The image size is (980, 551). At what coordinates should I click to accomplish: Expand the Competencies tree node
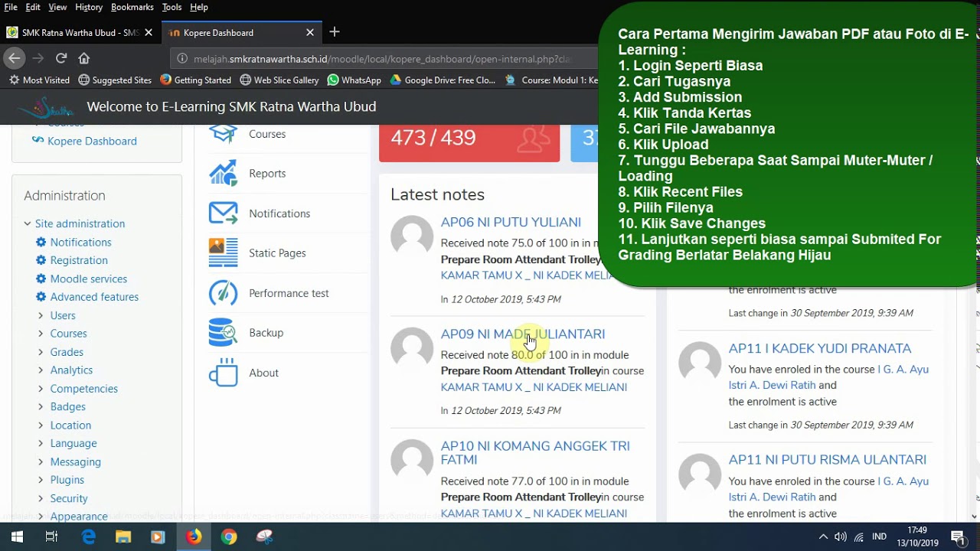pos(41,389)
